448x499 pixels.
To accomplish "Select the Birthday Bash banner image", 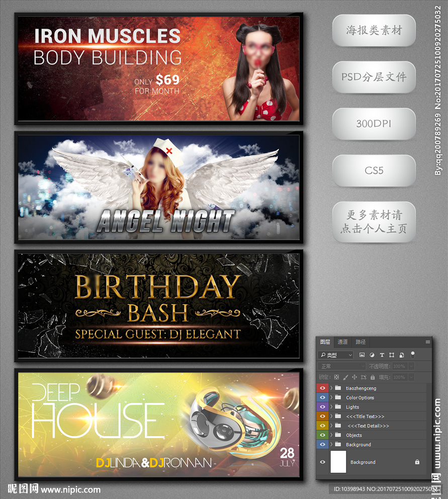I will coord(158,306).
